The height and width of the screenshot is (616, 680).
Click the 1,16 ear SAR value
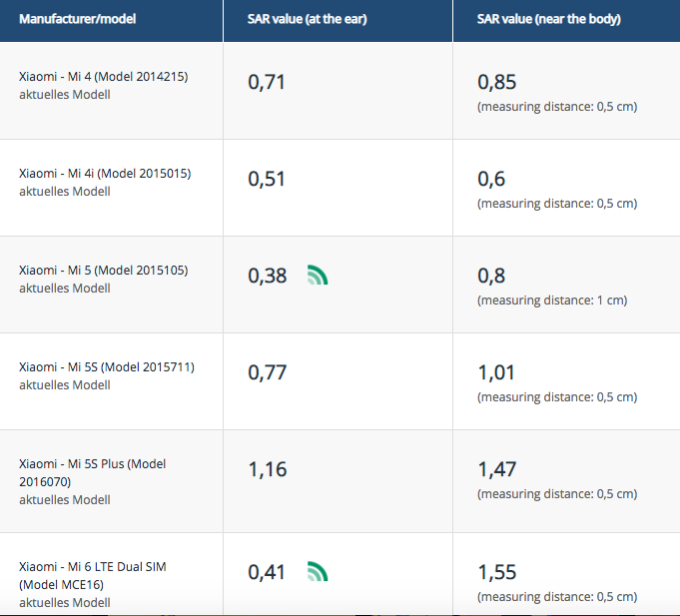267,469
